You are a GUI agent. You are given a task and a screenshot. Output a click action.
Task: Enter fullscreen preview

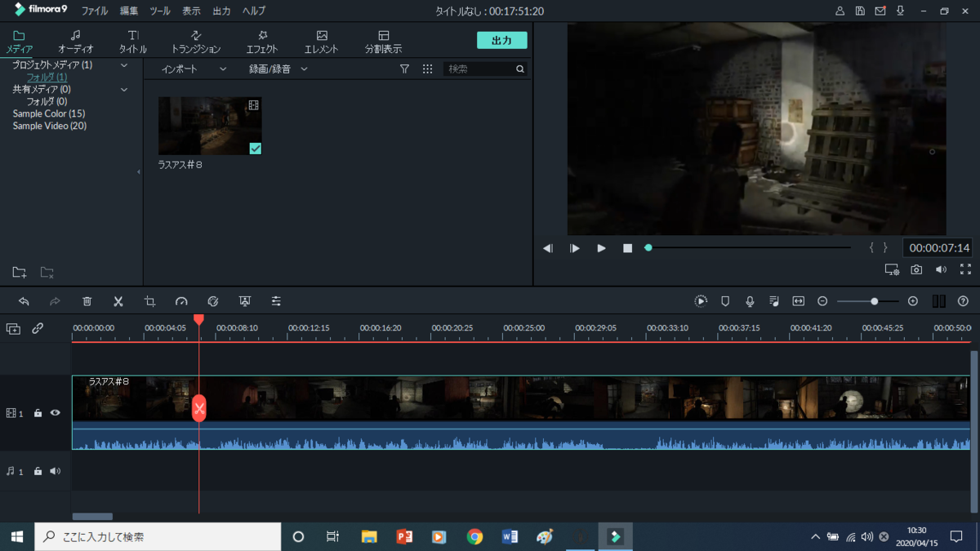[x=965, y=269]
